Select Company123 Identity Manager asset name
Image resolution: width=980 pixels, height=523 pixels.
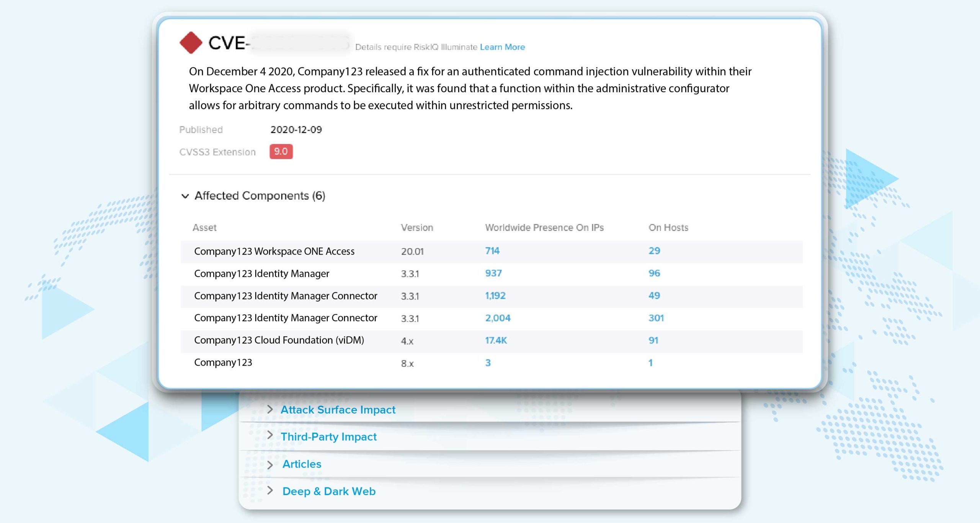(261, 273)
